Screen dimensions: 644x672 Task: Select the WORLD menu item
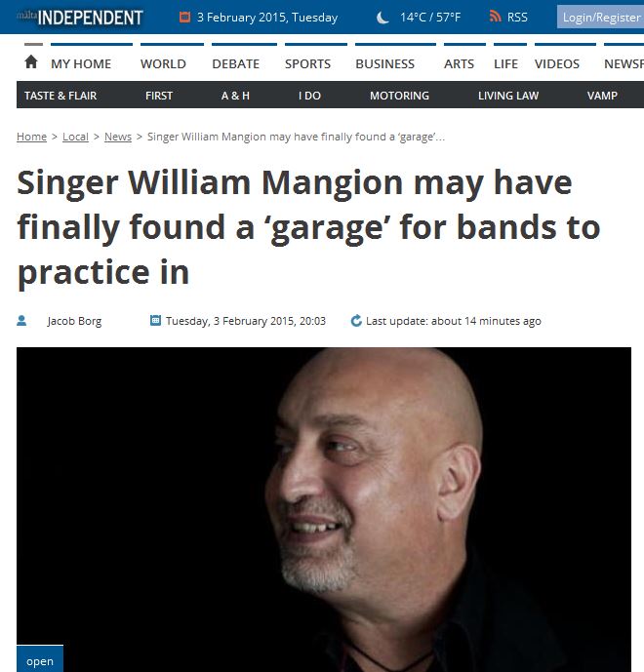point(163,63)
